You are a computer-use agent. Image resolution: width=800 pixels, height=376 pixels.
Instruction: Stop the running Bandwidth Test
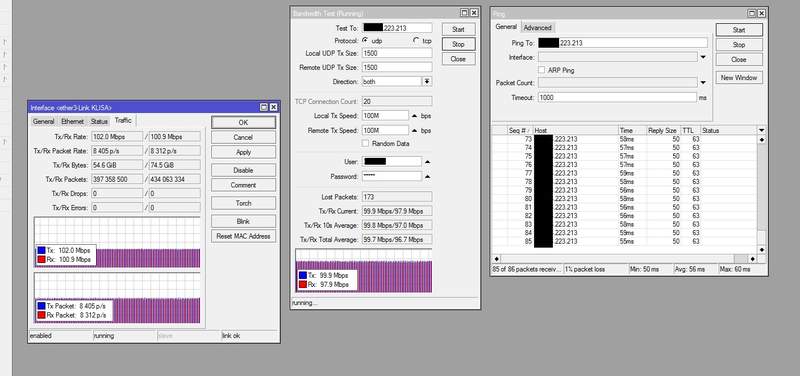[458, 44]
